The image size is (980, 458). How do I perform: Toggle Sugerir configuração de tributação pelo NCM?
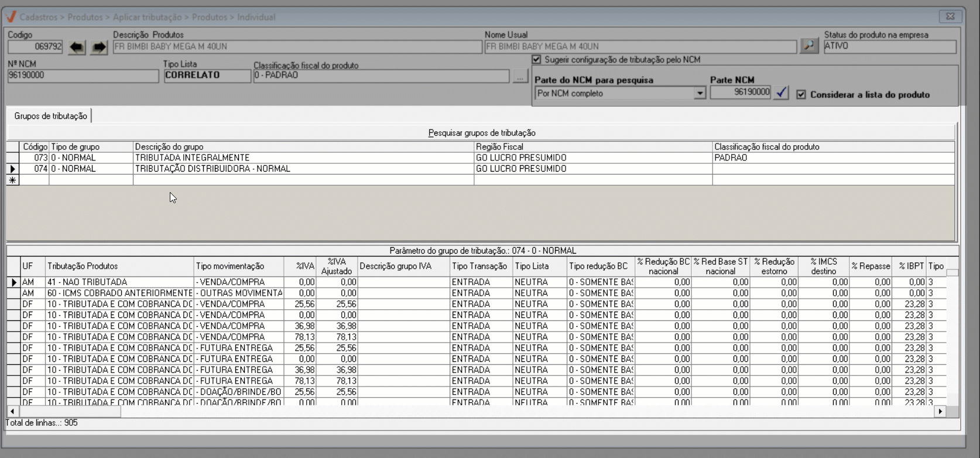pyautogui.click(x=536, y=60)
